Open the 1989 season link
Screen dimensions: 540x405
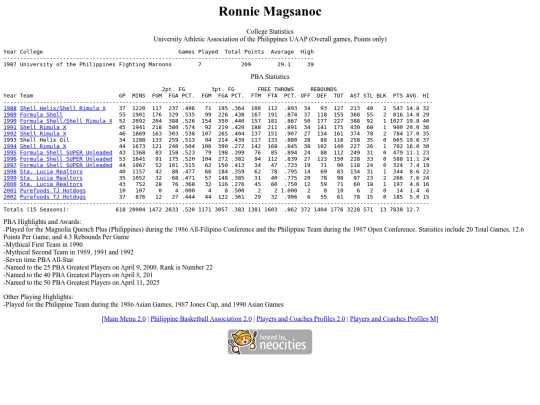(x=10, y=115)
